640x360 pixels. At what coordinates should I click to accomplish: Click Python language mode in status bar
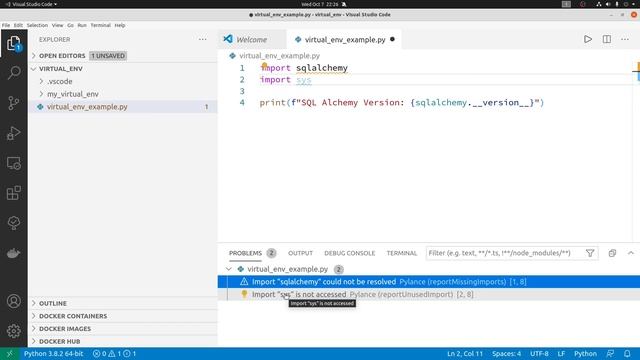[585, 354]
